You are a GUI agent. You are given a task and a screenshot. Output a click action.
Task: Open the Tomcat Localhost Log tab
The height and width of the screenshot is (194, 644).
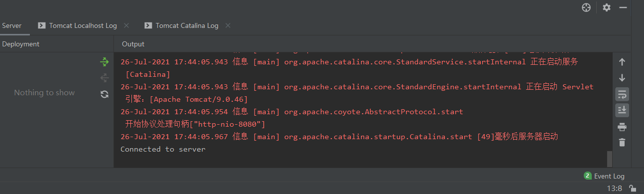tap(83, 25)
